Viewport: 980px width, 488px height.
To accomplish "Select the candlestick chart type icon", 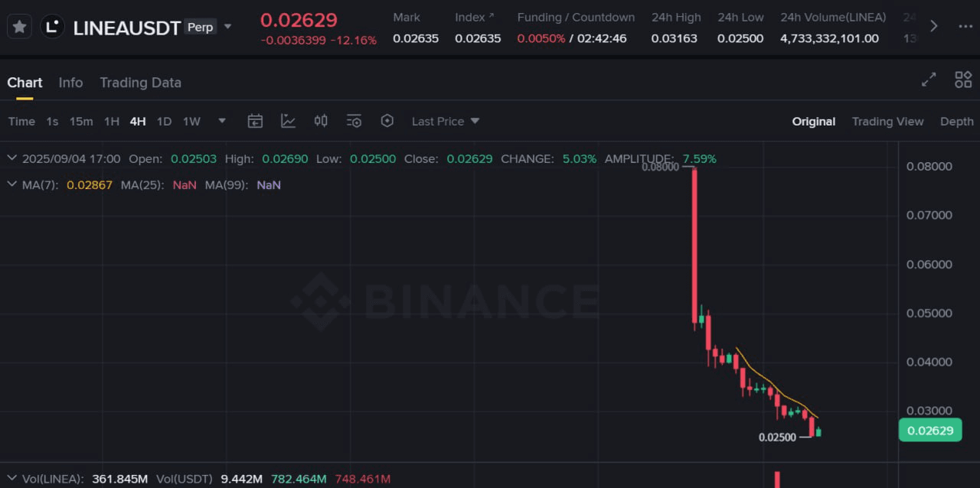I will (x=321, y=121).
